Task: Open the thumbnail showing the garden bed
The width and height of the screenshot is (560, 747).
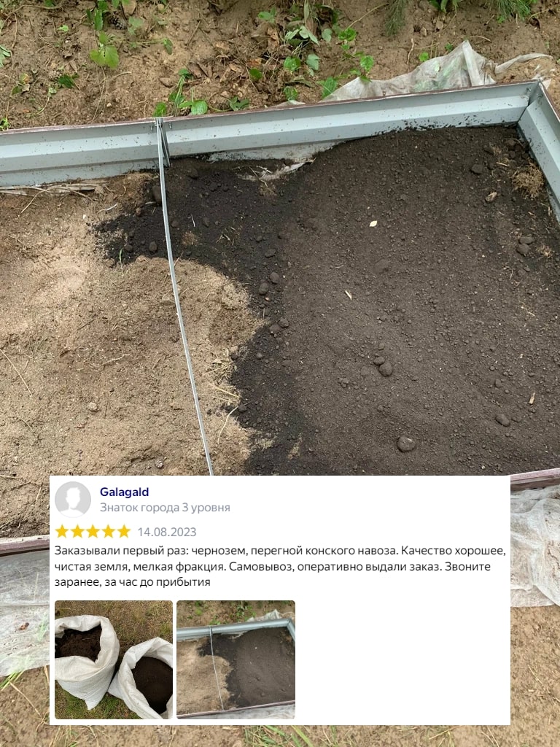Action: tap(236, 659)
